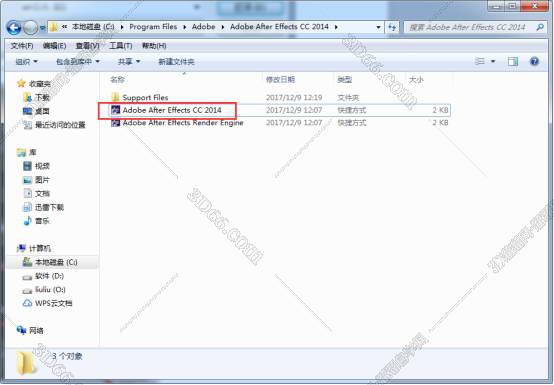Image resolution: width=554 pixels, height=385 pixels.
Task: Open the 编辑(E) menu
Action: (54, 46)
